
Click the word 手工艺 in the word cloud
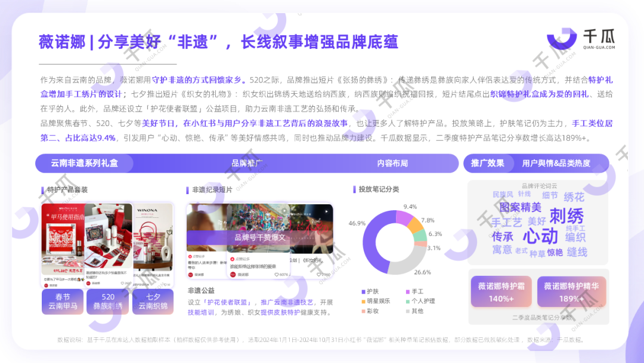(x=506, y=223)
